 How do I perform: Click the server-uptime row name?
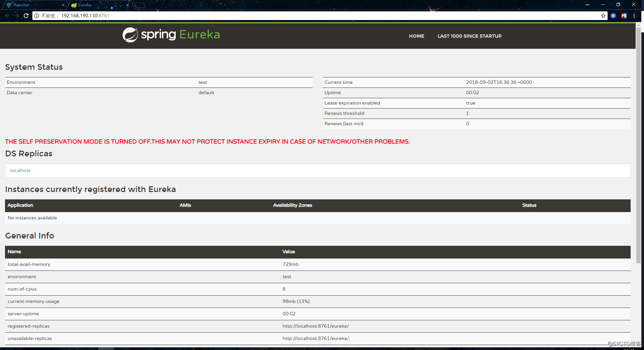pyautogui.click(x=23, y=314)
